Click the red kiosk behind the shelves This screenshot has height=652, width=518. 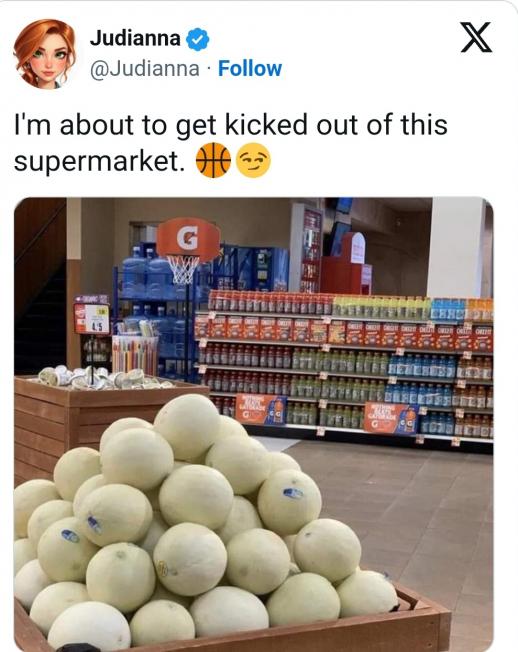(x=346, y=266)
